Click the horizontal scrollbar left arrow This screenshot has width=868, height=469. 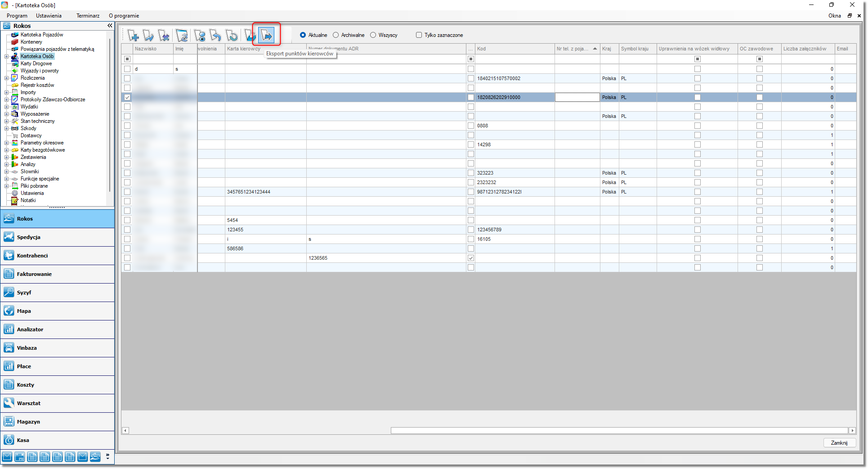point(125,431)
